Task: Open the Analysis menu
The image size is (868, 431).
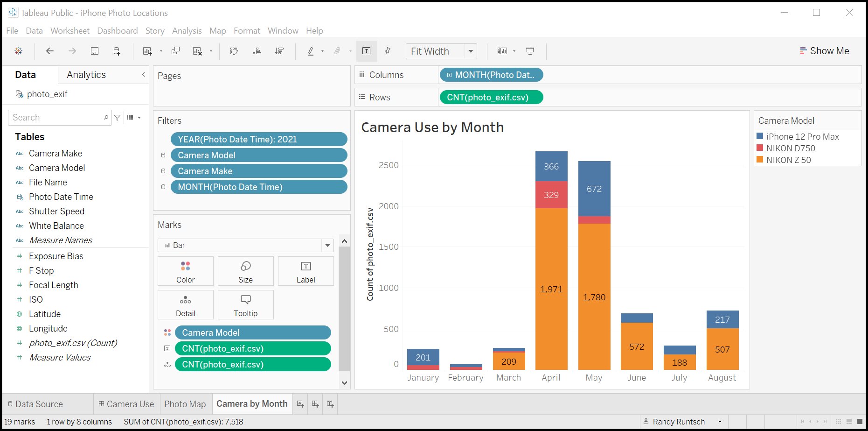Action: coord(187,31)
